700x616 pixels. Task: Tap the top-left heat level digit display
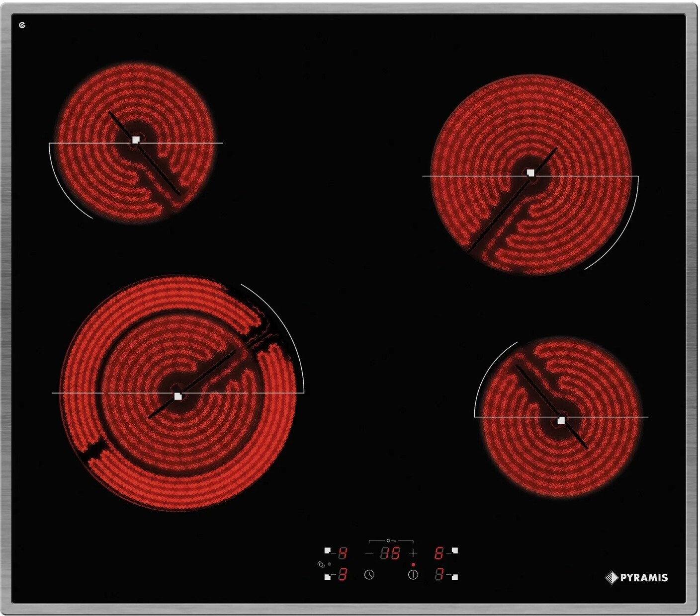point(343,553)
